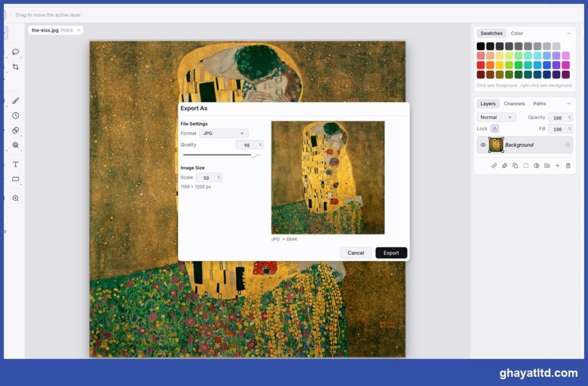Select the Zoom tool
Screen dimensions: 588x386
(x=16, y=198)
